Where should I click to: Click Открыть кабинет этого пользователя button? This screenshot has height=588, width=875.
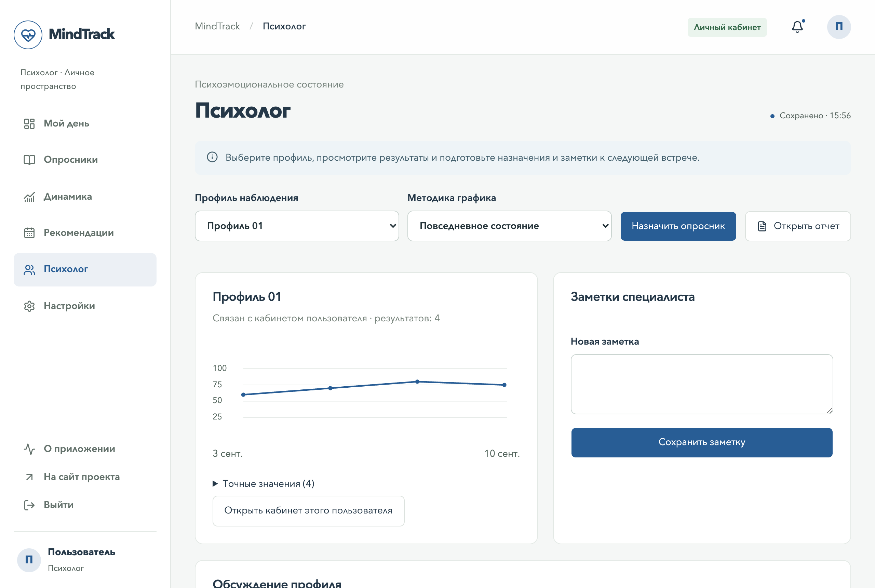click(308, 511)
